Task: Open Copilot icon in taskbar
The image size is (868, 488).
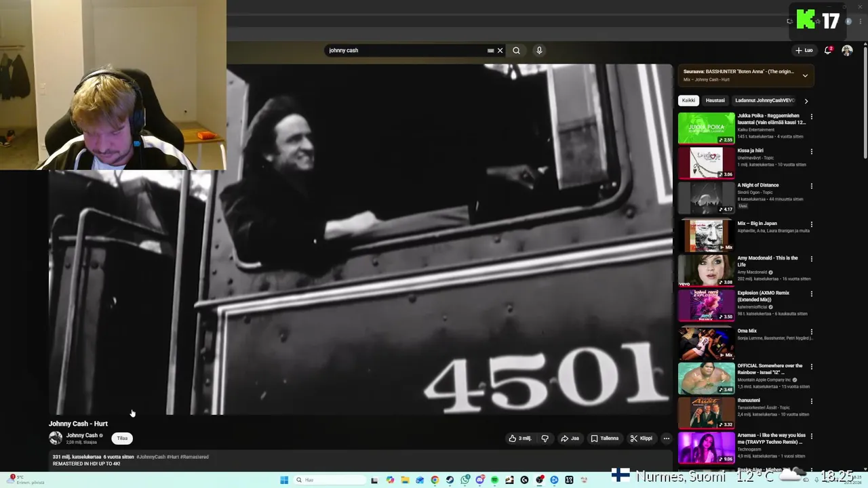Action: tap(390, 480)
